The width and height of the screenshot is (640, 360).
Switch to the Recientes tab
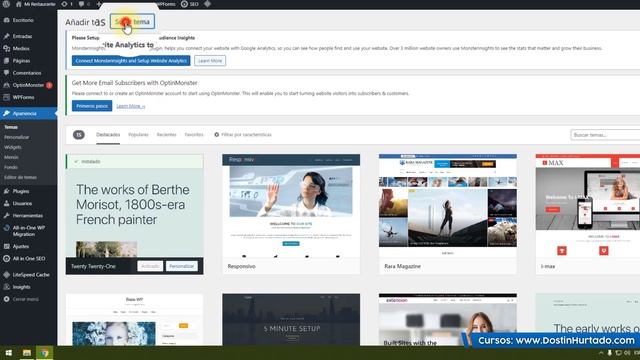point(167,135)
